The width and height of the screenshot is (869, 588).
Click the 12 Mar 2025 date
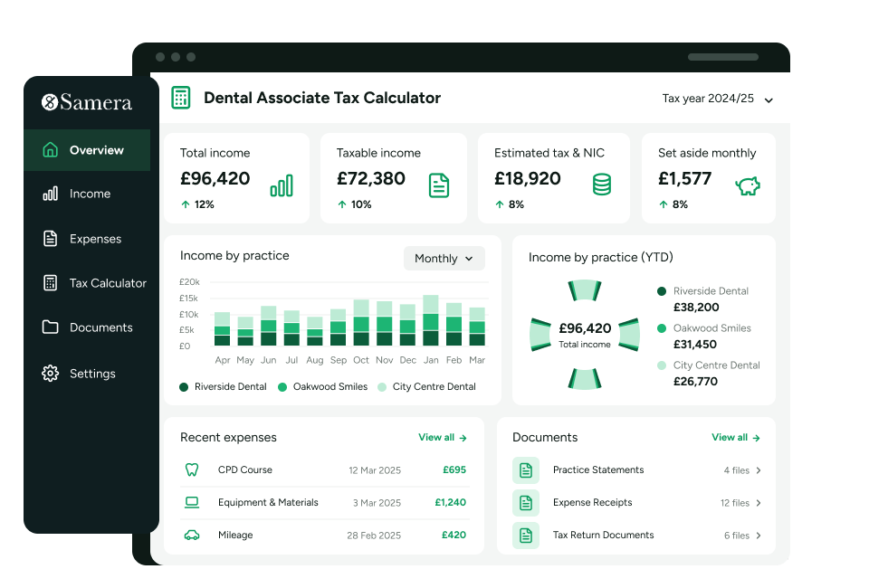point(375,470)
